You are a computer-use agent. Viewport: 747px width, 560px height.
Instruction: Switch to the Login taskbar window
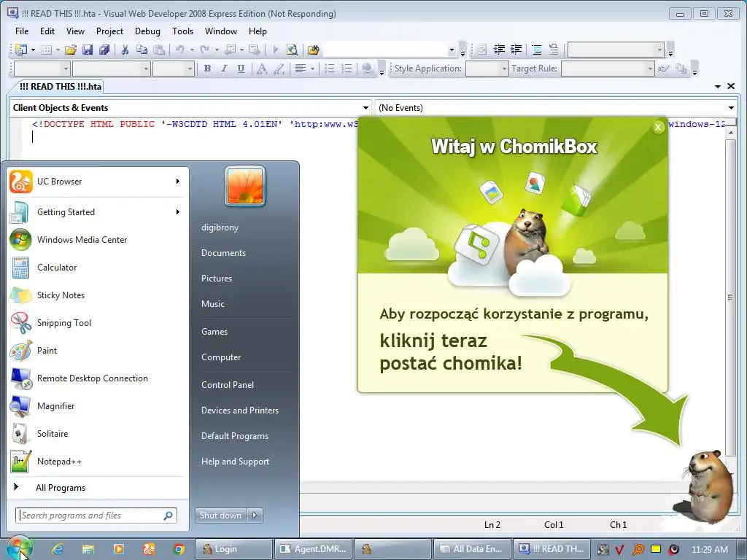pos(233,549)
